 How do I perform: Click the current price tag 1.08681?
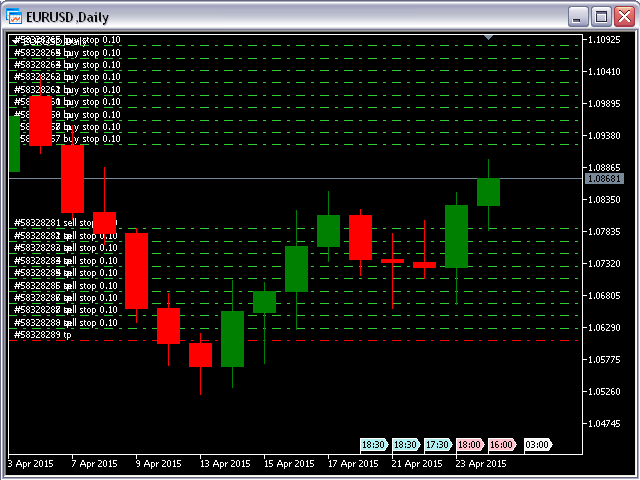pyautogui.click(x=603, y=178)
